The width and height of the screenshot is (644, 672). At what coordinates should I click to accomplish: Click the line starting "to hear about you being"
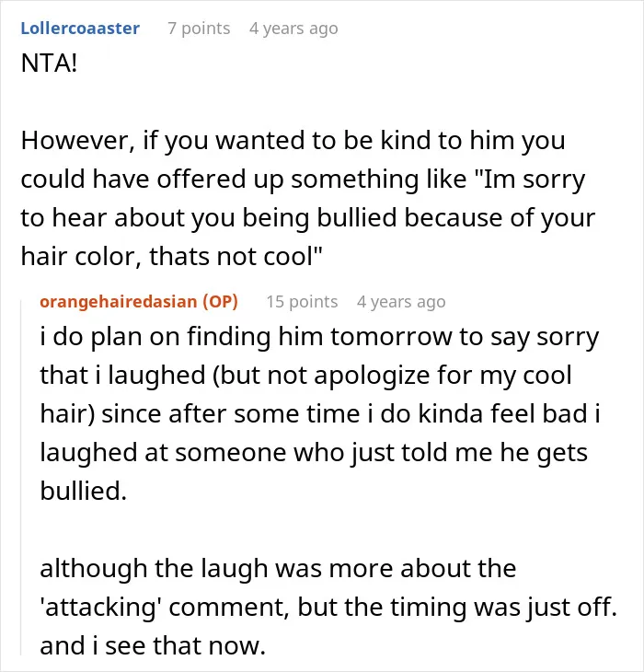click(308, 218)
